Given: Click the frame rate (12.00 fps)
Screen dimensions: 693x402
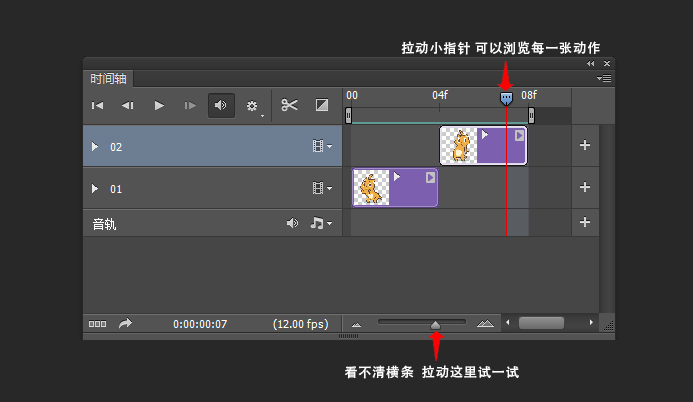Looking at the screenshot, I should pyautogui.click(x=301, y=324).
